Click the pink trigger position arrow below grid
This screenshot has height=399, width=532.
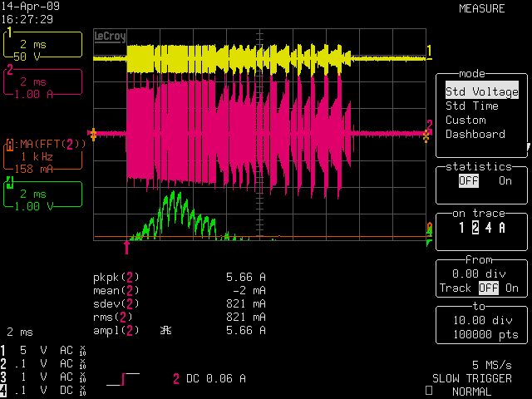coord(127,248)
